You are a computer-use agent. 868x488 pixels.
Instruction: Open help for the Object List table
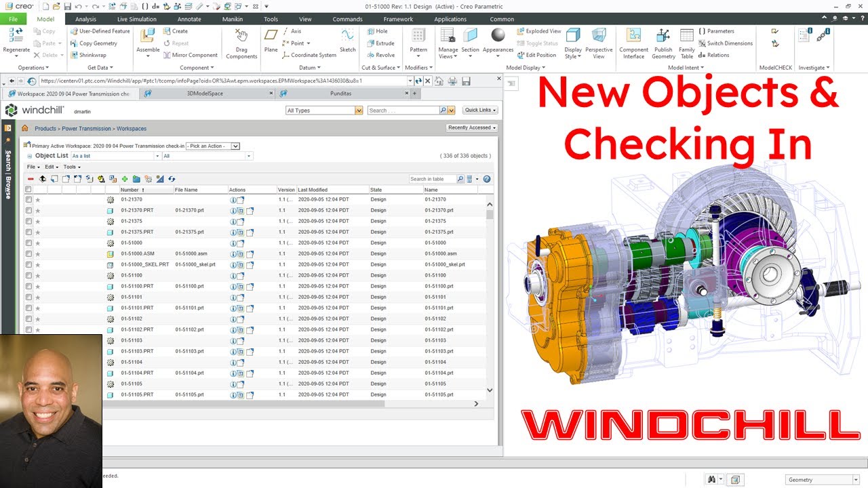point(487,179)
